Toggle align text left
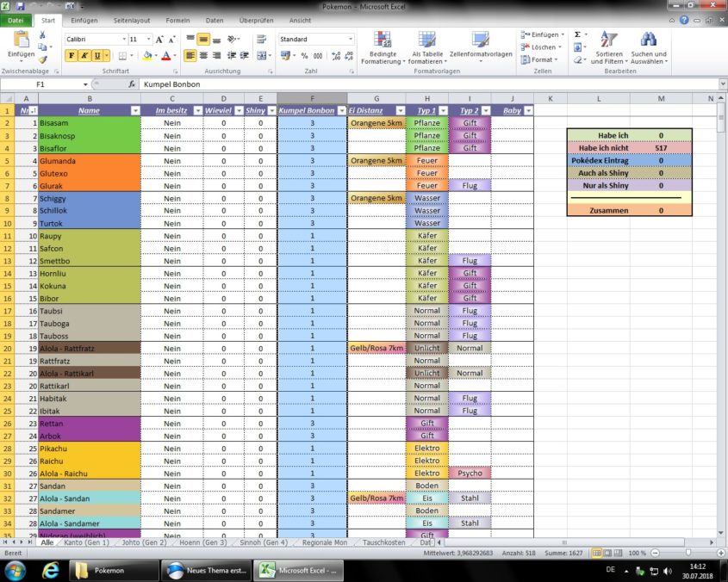Viewport: 728px width, 582px height. [190, 56]
